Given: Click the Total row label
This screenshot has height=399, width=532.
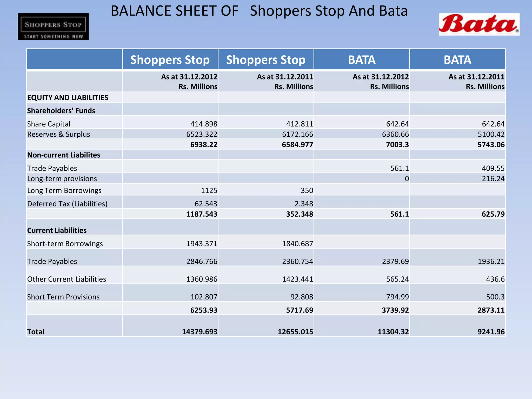Looking at the screenshot, I should pos(36,332).
